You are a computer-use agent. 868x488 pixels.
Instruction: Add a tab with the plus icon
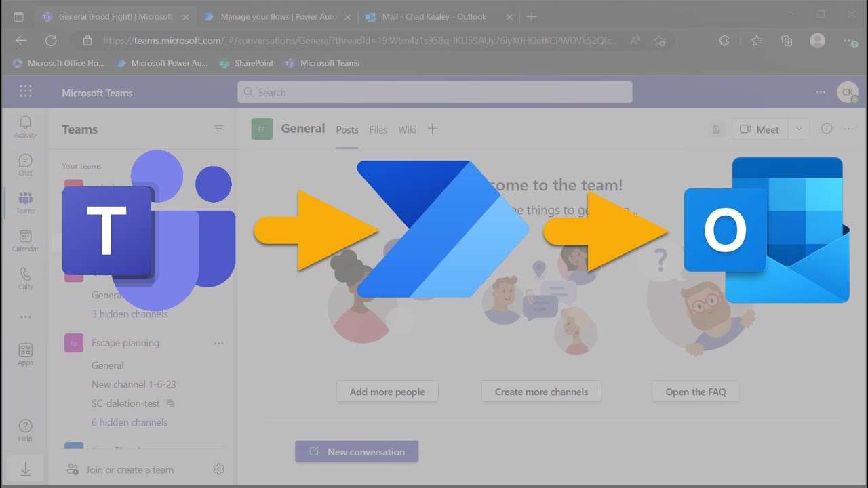click(x=432, y=129)
